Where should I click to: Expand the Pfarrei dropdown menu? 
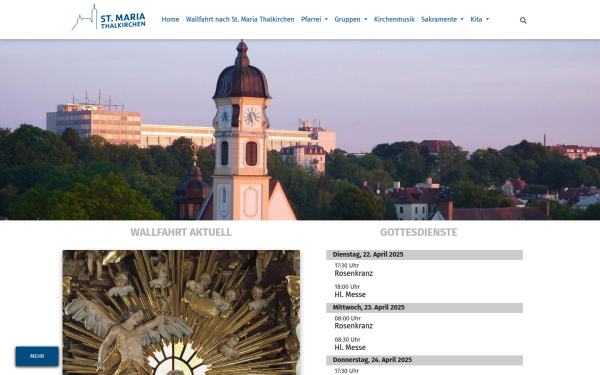click(x=314, y=19)
